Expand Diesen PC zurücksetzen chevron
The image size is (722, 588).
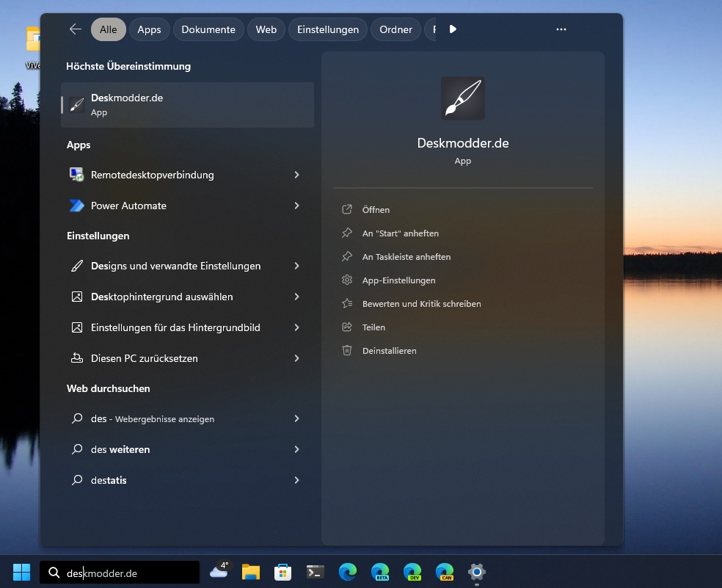(297, 358)
